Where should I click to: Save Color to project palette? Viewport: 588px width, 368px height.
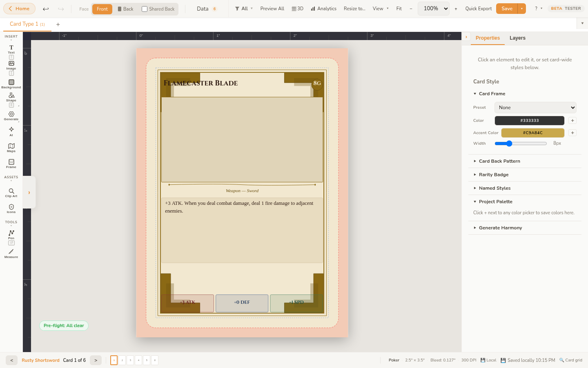point(572,121)
